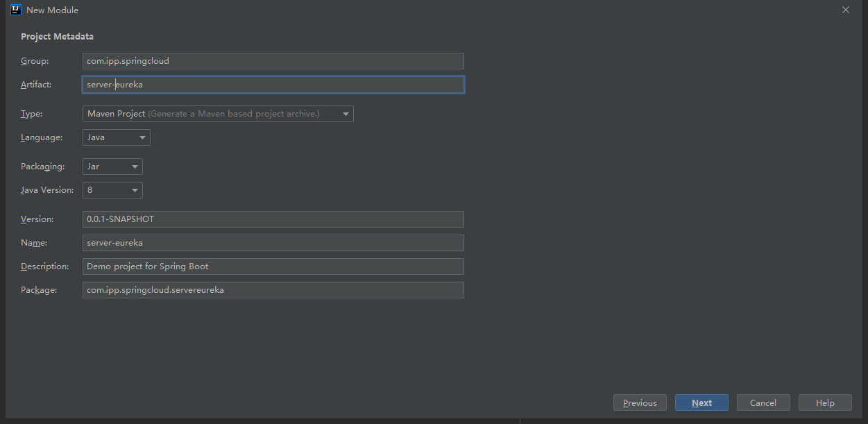Open the Language dropdown showing Java

point(116,137)
